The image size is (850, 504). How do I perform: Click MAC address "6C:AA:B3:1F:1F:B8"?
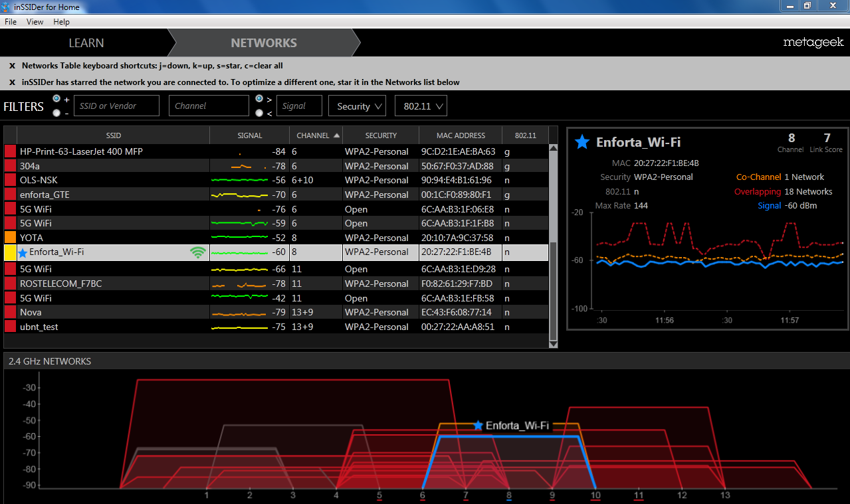coord(458,223)
